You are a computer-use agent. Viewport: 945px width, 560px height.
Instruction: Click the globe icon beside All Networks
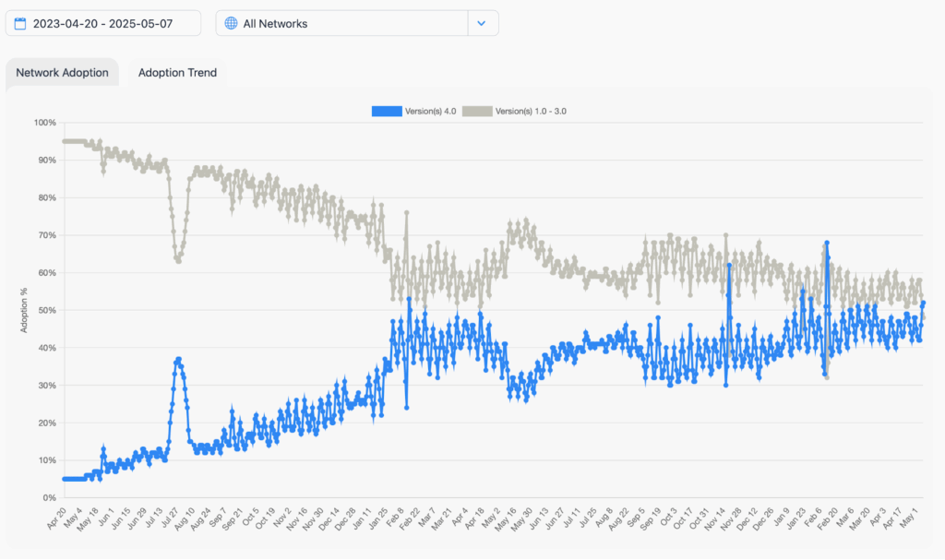(x=231, y=23)
